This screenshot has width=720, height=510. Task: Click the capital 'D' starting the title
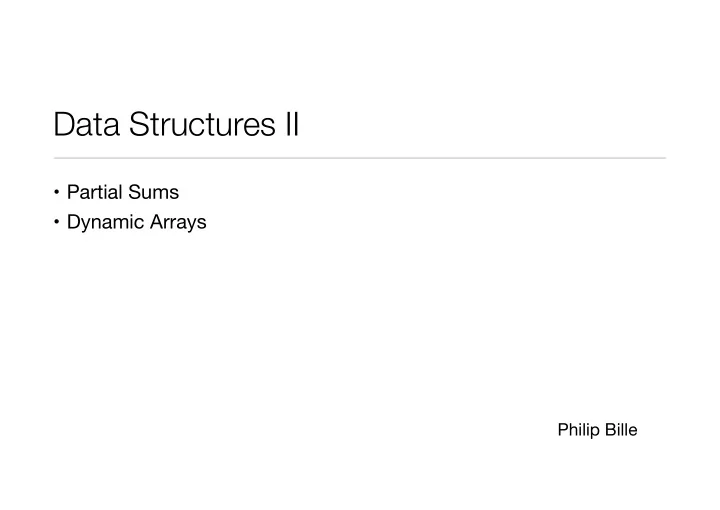64,124
